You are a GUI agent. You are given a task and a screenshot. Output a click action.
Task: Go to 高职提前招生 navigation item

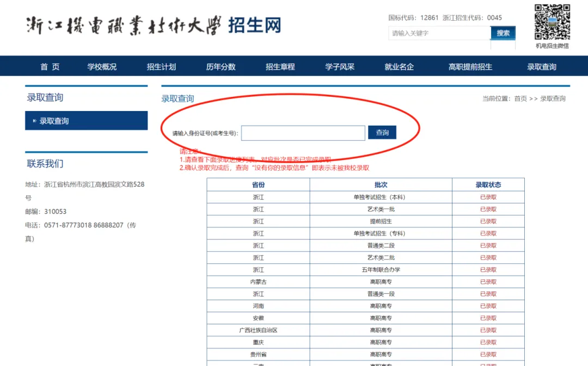(470, 67)
